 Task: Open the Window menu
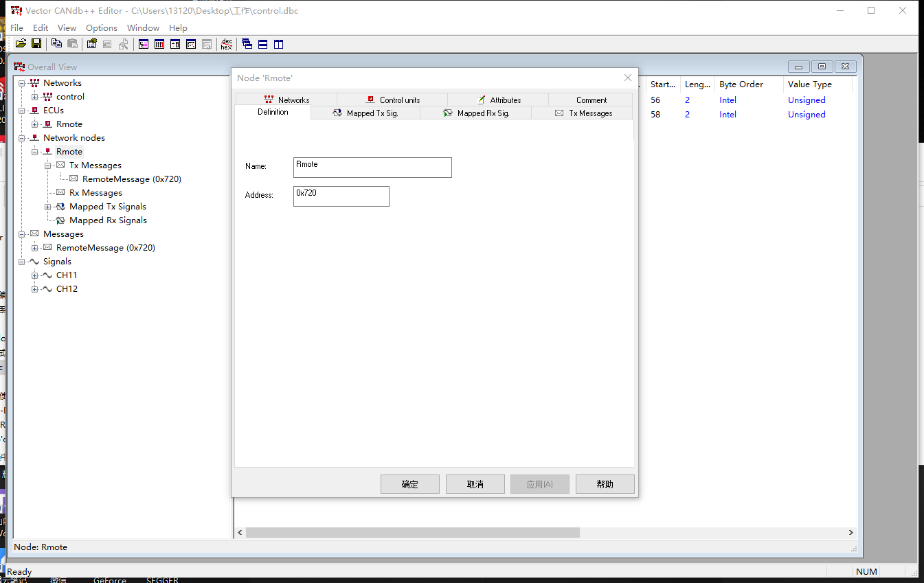tap(143, 27)
